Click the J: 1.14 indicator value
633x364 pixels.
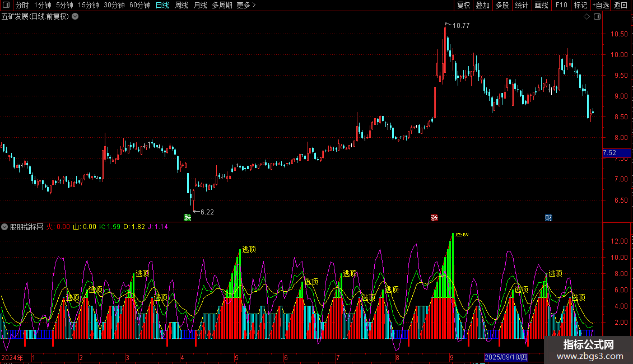[x=158, y=227]
